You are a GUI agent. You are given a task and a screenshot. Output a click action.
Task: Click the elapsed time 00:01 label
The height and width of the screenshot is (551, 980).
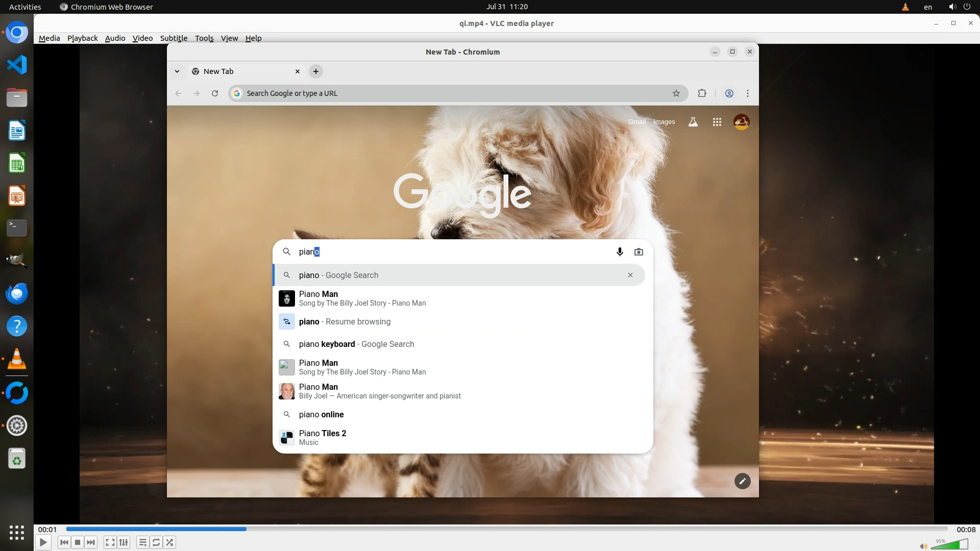pos(47,530)
